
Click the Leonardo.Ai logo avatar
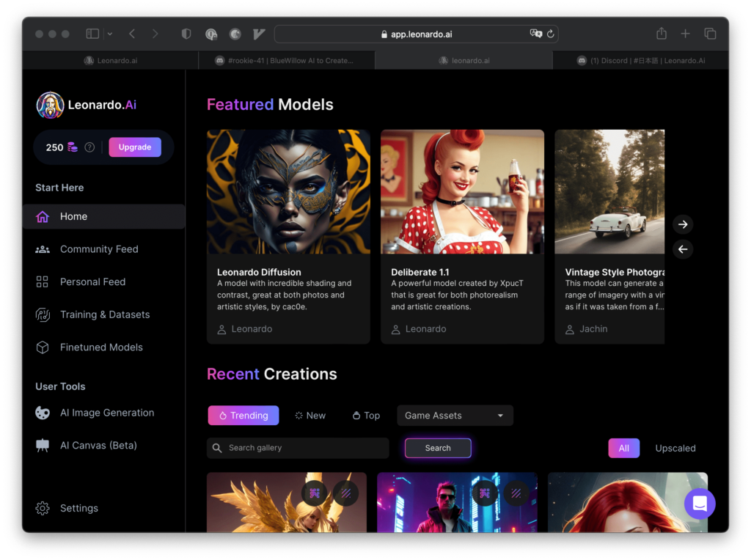(50, 105)
